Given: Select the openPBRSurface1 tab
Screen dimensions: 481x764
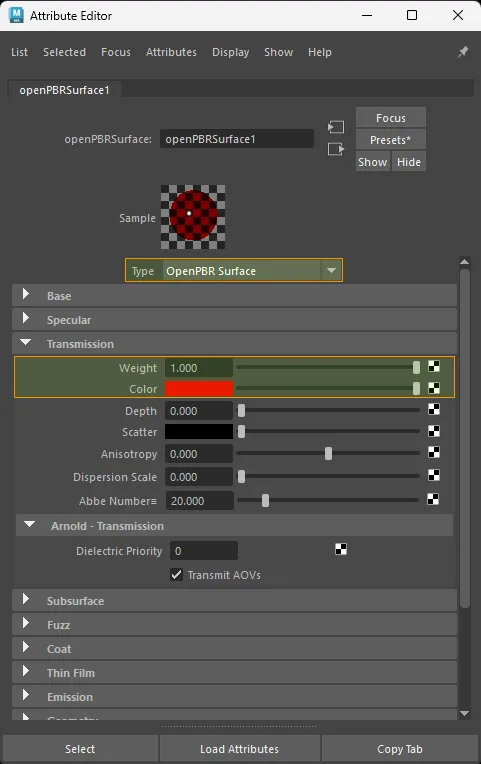Looking at the screenshot, I should [64, 90].
